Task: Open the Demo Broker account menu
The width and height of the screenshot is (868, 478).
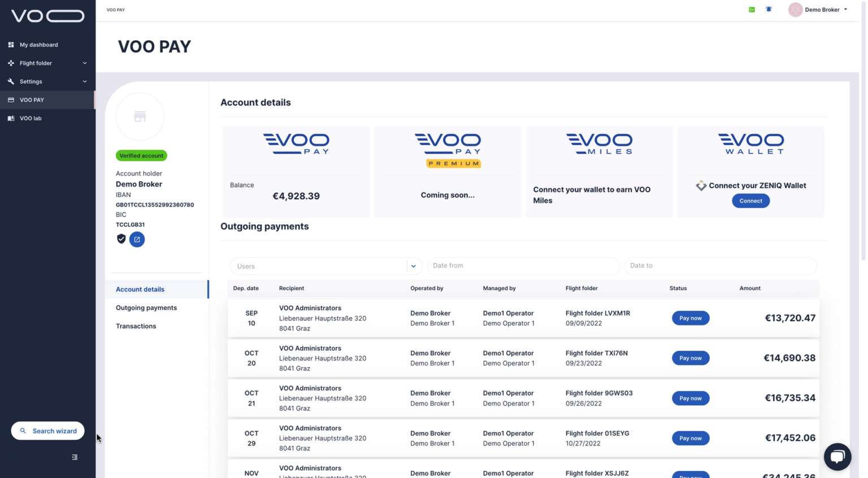Action: [819, 10]
